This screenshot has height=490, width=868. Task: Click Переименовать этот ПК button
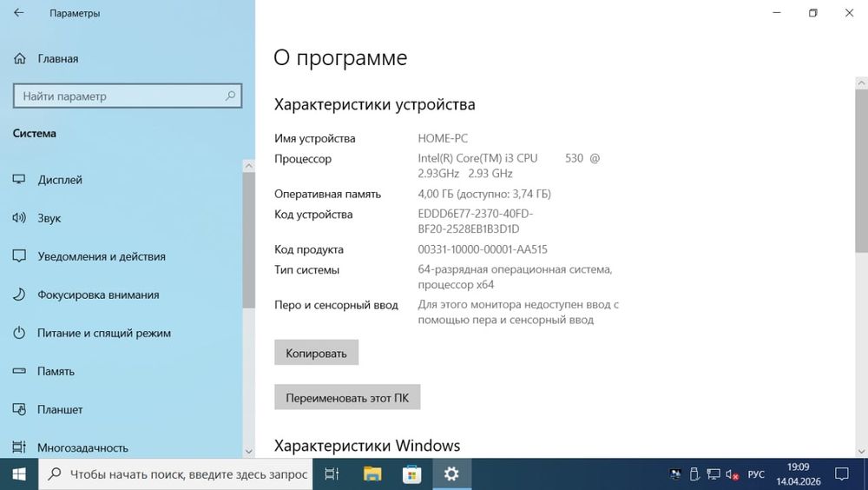point(347,397)
